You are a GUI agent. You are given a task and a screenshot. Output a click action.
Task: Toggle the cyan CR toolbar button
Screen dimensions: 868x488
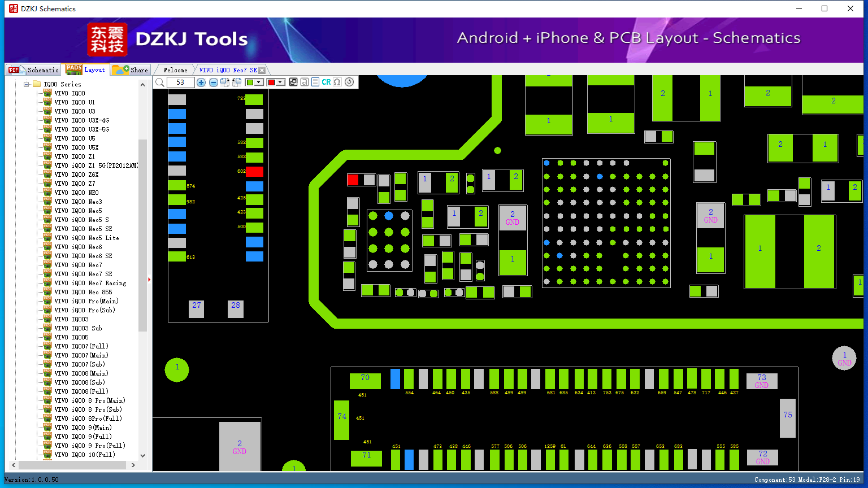click(326, 82)
